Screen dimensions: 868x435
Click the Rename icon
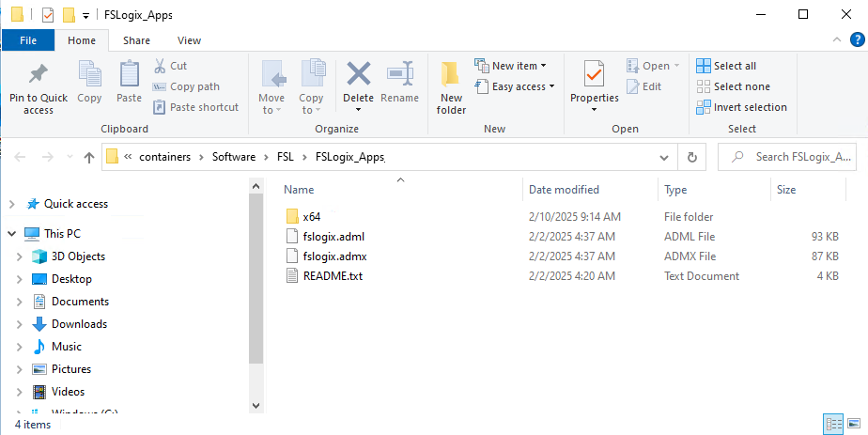point(399,73)
